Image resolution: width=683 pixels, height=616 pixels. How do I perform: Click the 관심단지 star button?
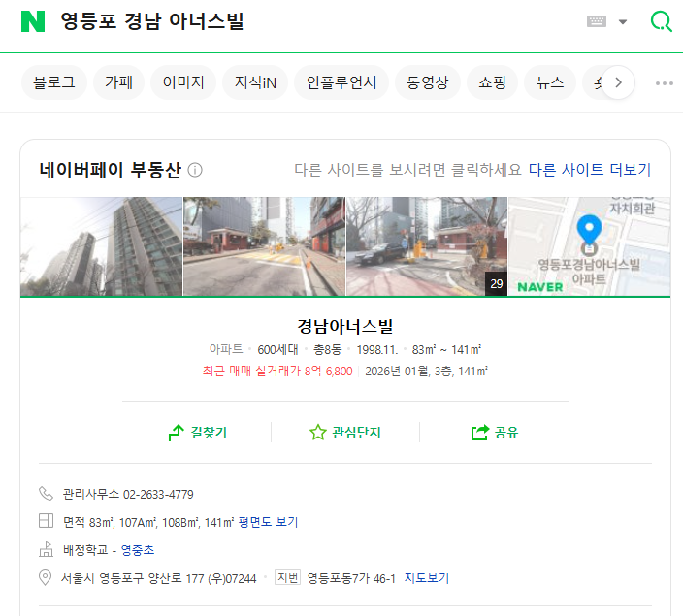click(x=345, y=432)
